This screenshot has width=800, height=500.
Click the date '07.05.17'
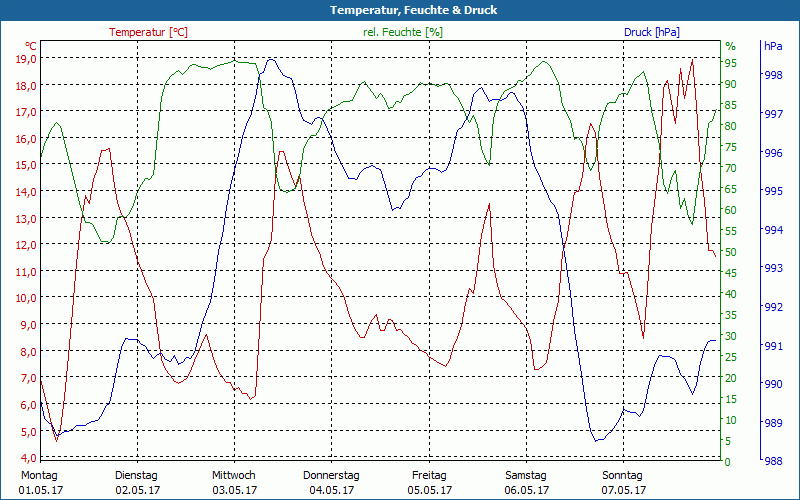pos(623,491)
